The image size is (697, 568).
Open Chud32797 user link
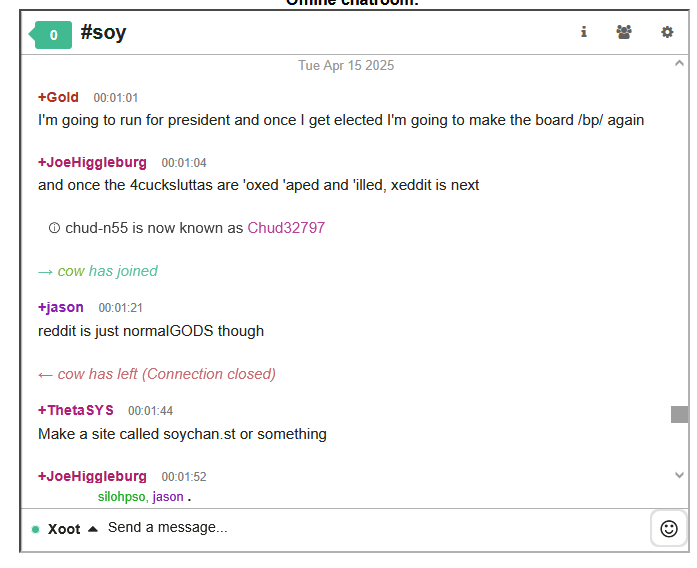click(286, 228)
